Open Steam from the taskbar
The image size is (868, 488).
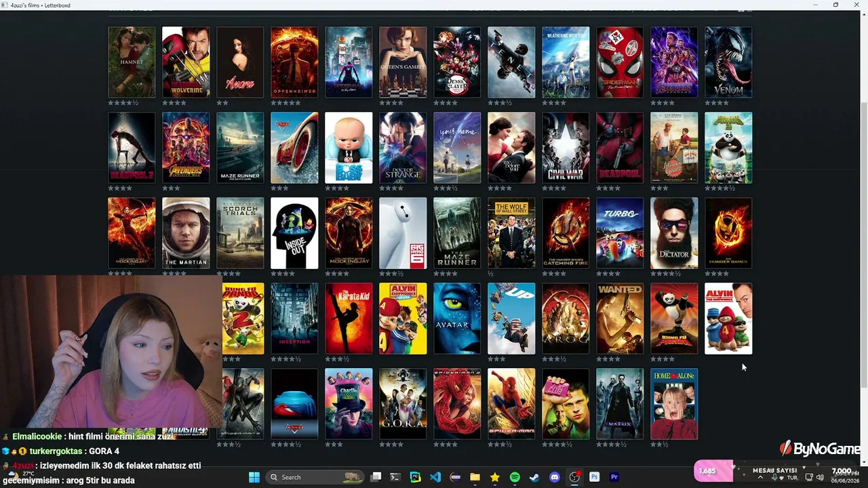(x=534, y=477)
